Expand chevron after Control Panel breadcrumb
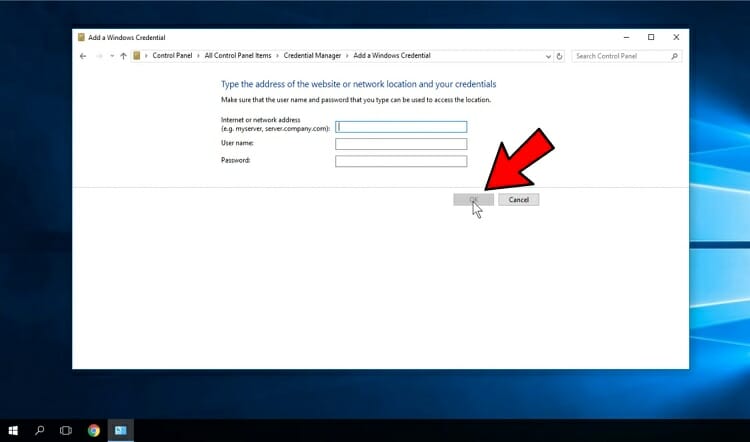This screenshot has height=442, width=750. click(198, 56)
